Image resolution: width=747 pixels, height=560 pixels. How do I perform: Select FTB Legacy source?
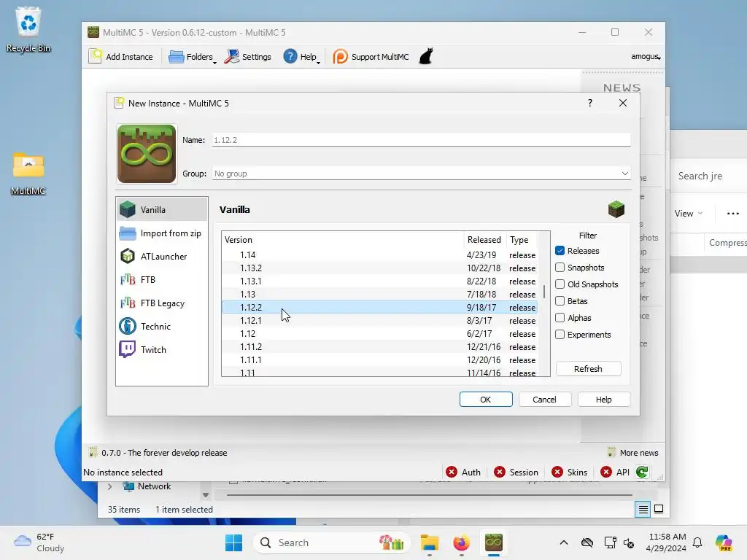(162, 303)
